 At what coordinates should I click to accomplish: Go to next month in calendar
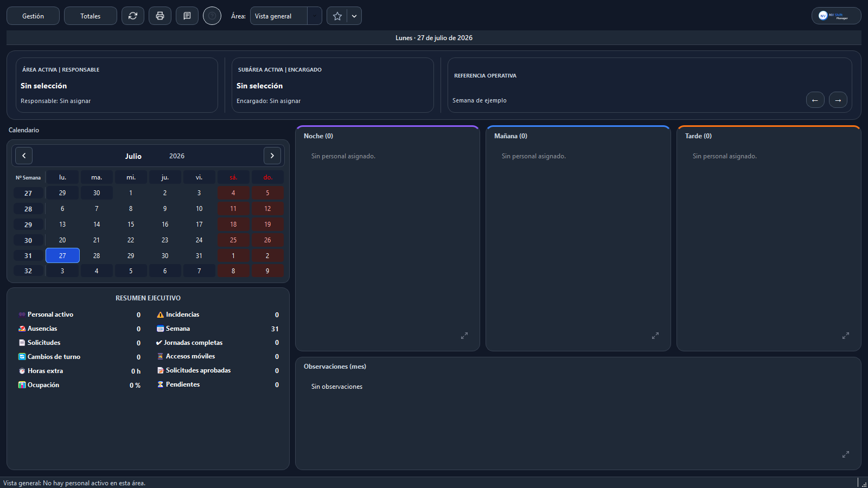pyautogui.click(x=272, y=156)
